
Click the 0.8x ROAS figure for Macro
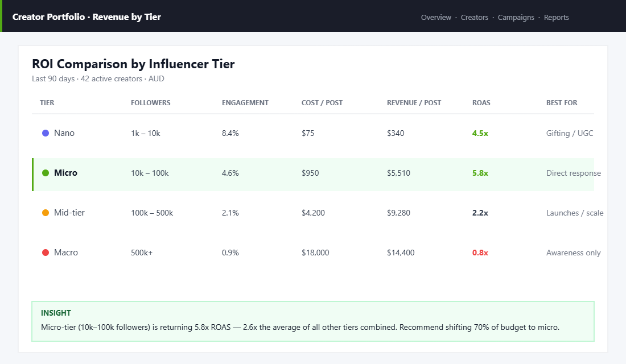pyautogui.click(x=481, y=253)
